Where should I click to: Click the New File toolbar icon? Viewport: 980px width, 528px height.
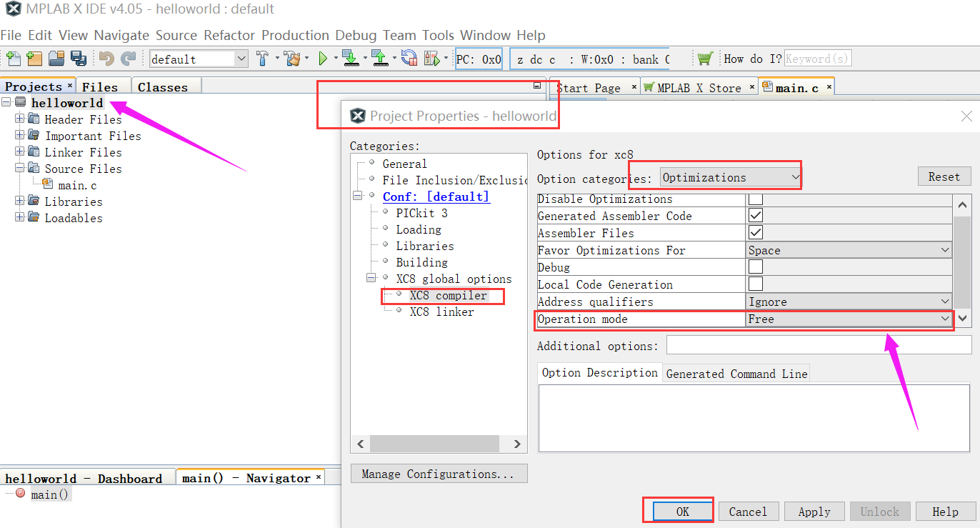click(13, 59)
